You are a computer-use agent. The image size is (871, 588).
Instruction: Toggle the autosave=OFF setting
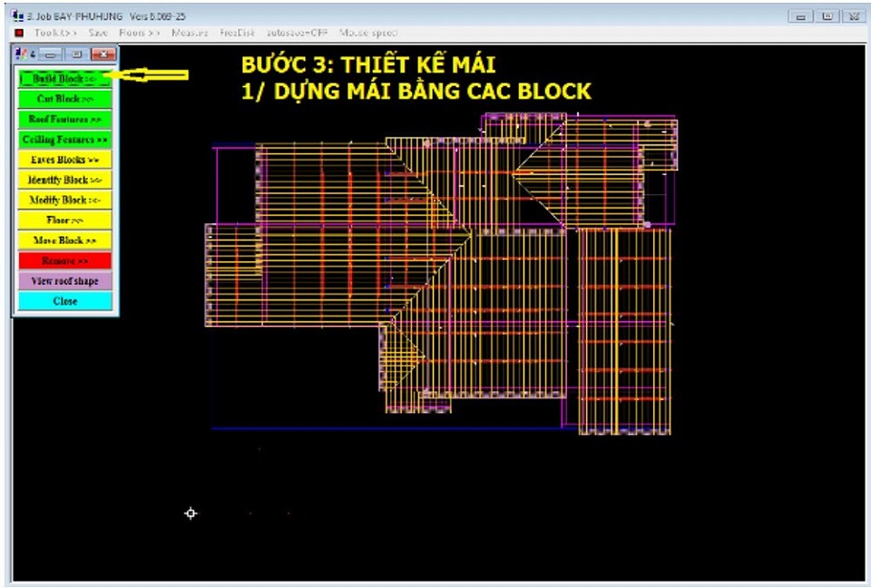pyautogui.click(x=297, y=33)
